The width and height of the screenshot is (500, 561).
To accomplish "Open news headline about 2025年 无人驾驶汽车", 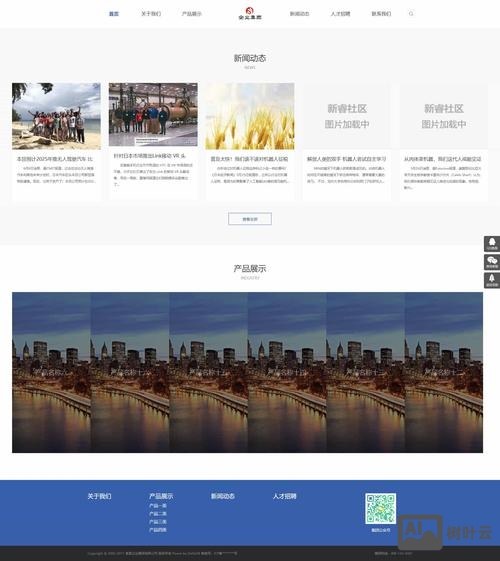I will click(x=55, y=159).
